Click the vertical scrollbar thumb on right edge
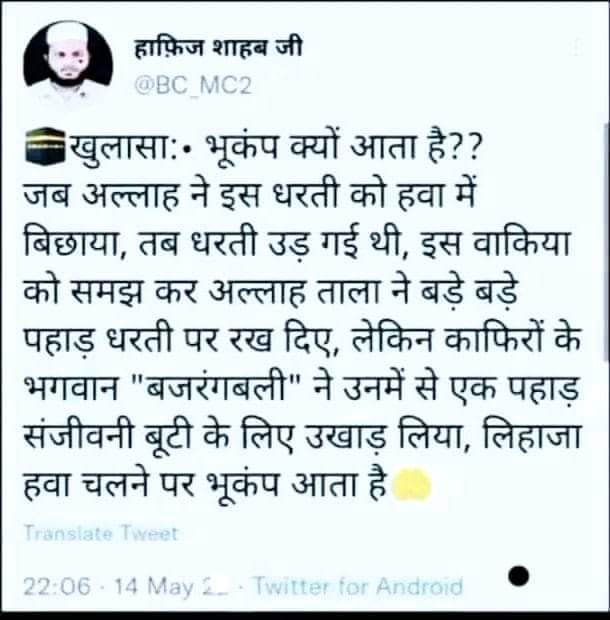Screen dimensions: 610x620 607,241
